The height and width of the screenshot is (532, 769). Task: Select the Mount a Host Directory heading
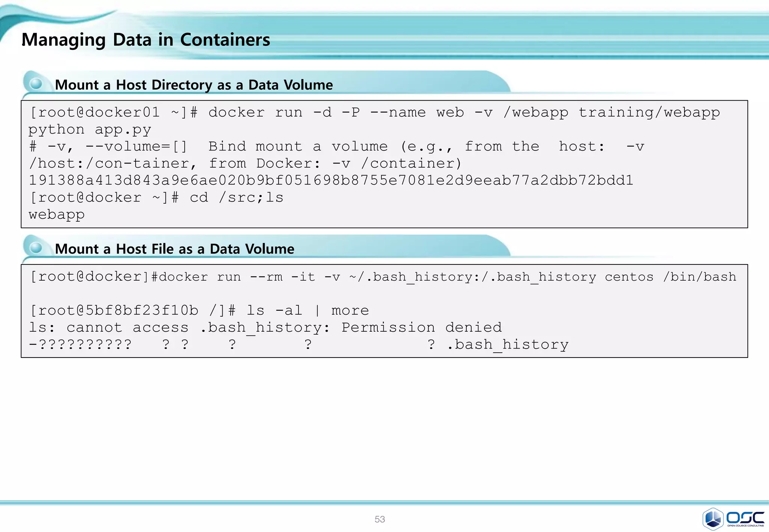coord(194,85)
